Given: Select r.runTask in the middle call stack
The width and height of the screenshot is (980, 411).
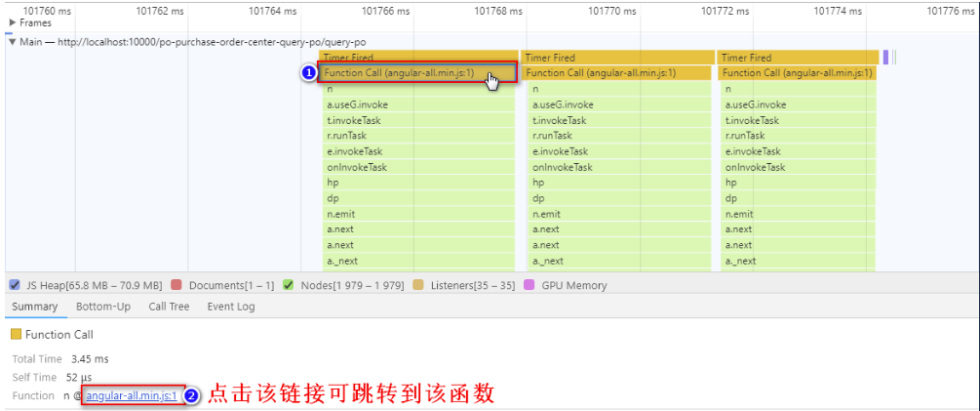Looking at the screenshot, I should 619,136.
